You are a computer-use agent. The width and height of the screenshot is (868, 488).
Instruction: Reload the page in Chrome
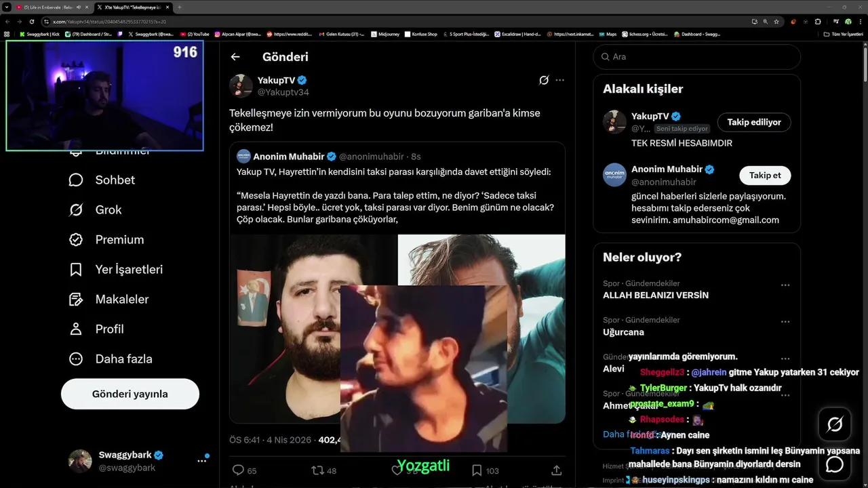coord(31,21)
